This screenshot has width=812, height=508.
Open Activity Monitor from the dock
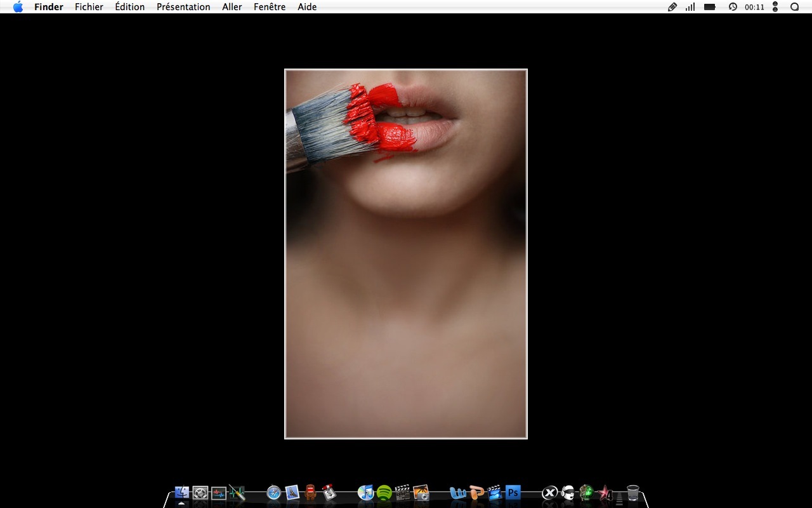219,493
